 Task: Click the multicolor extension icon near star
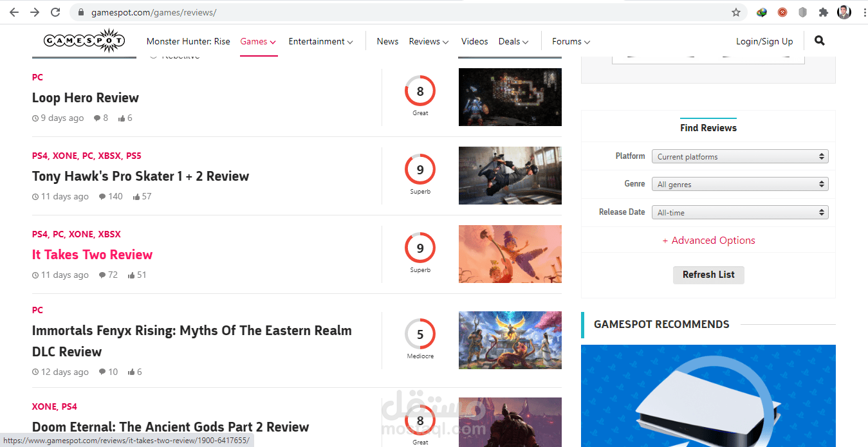762,12
